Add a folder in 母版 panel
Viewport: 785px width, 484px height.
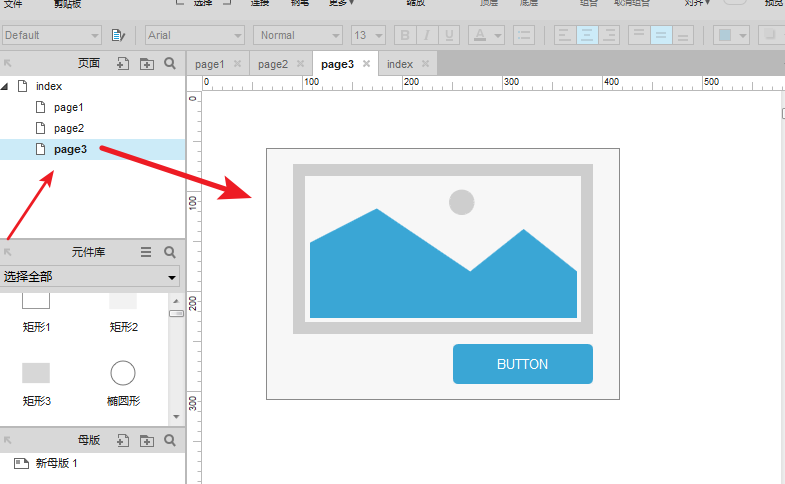tap(147, 440)
